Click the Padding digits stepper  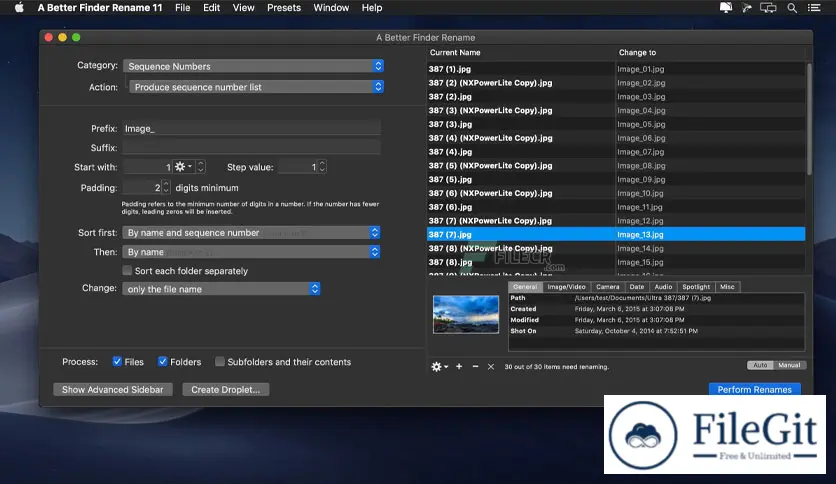[166, 187]
